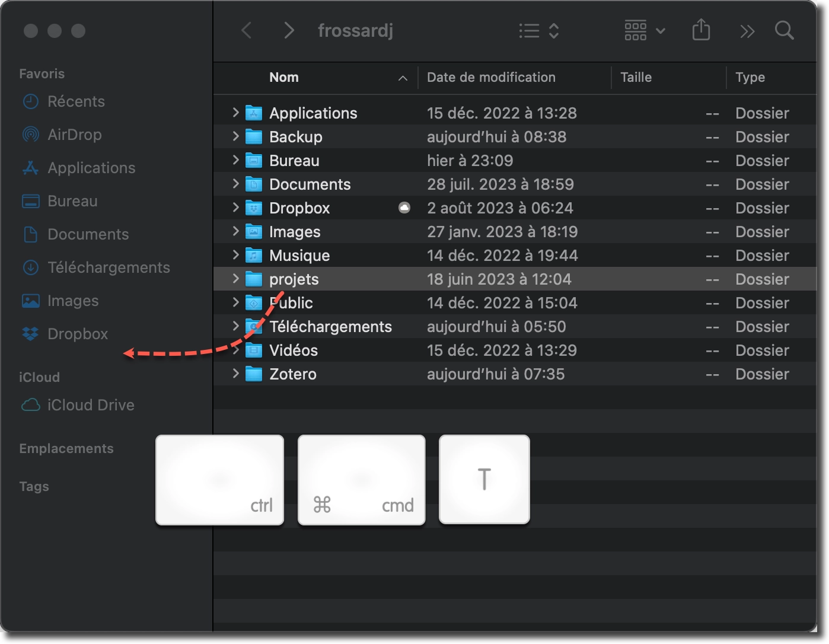Click the Applications folder icon in the list

pos(254,113)
